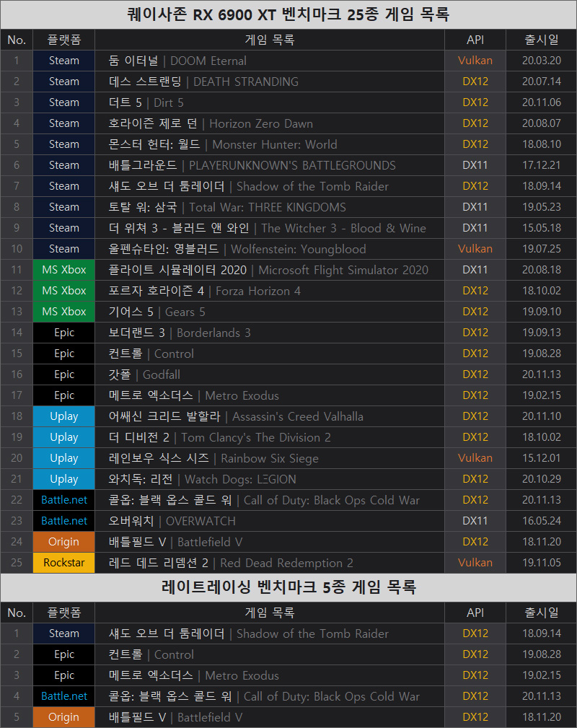Click row number 25 in first table

(x=17, y=562)
